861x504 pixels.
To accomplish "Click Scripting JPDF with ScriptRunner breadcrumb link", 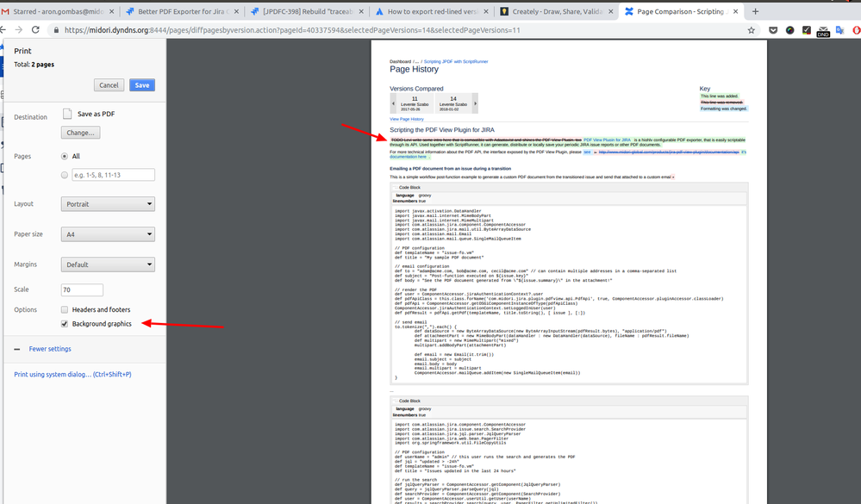I will point(456,61).
